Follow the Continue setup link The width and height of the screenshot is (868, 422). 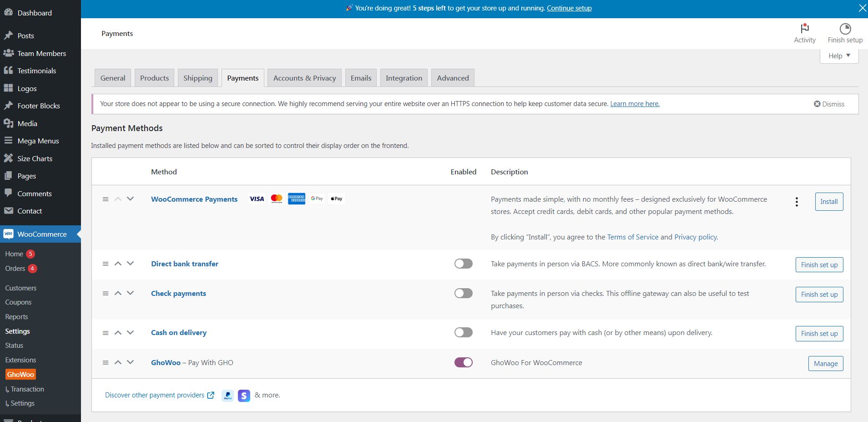click(x=569, y=8)
